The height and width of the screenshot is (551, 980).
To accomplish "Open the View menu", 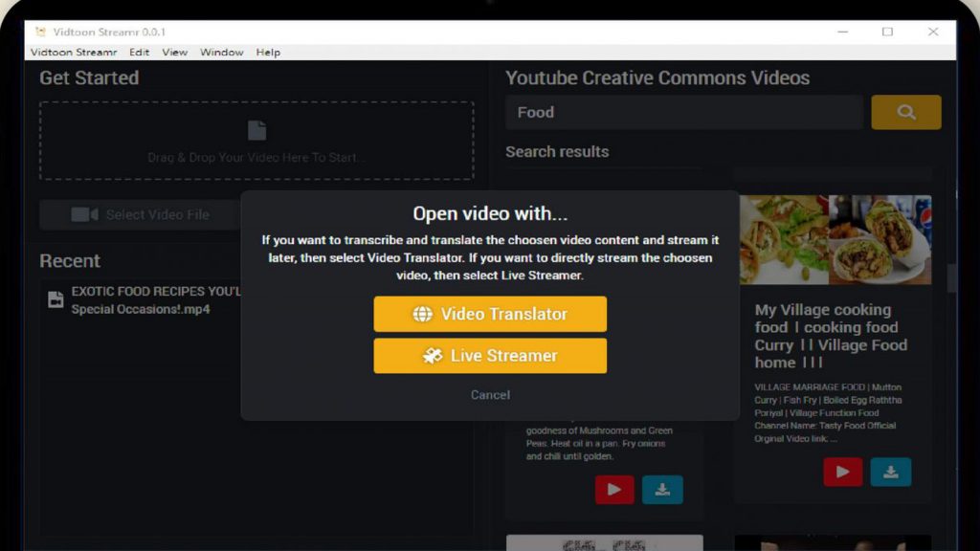I will pos(174,52).
